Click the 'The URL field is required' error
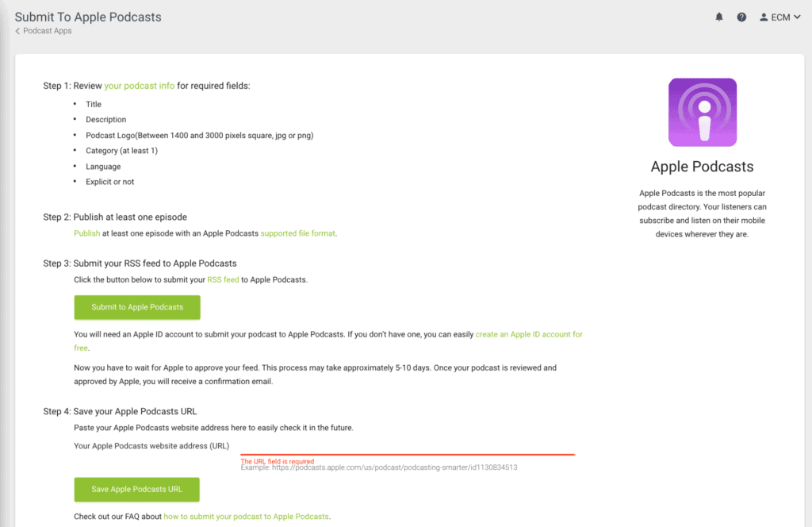This screenshot has height=527, width=812. point(277,461)
